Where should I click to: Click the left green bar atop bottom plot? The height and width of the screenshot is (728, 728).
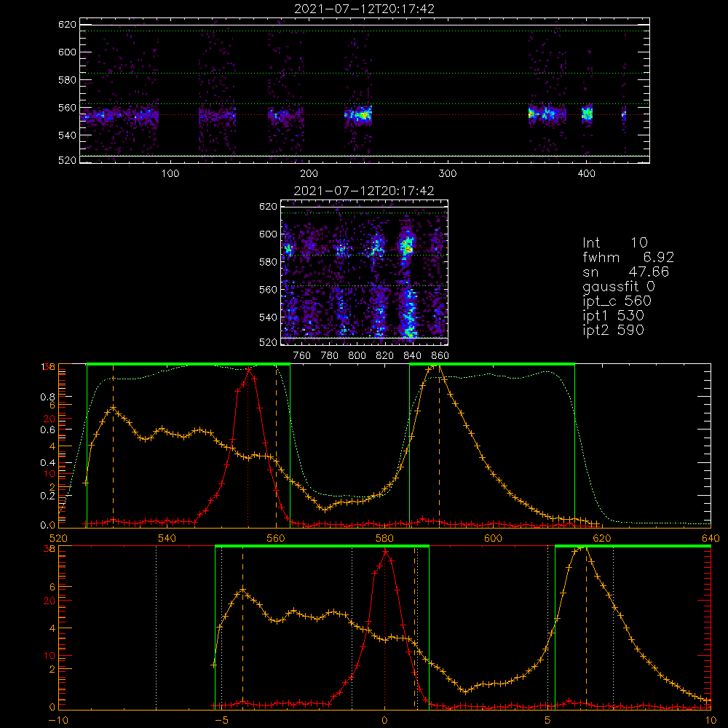click(322, 546)
